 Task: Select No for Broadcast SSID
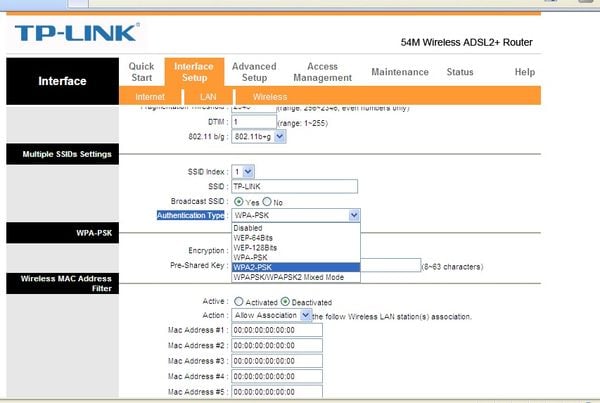[267, 201]
